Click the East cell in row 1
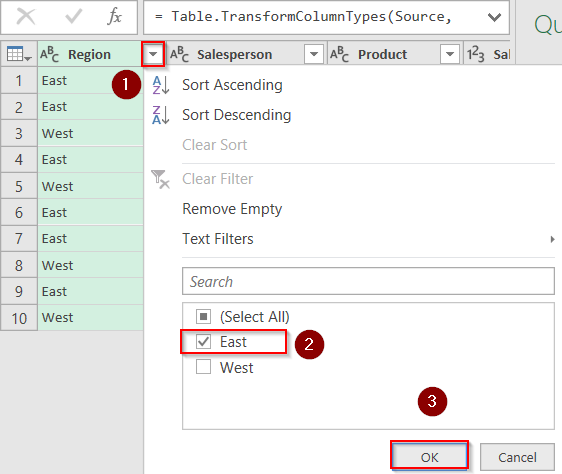 (90, 81)
